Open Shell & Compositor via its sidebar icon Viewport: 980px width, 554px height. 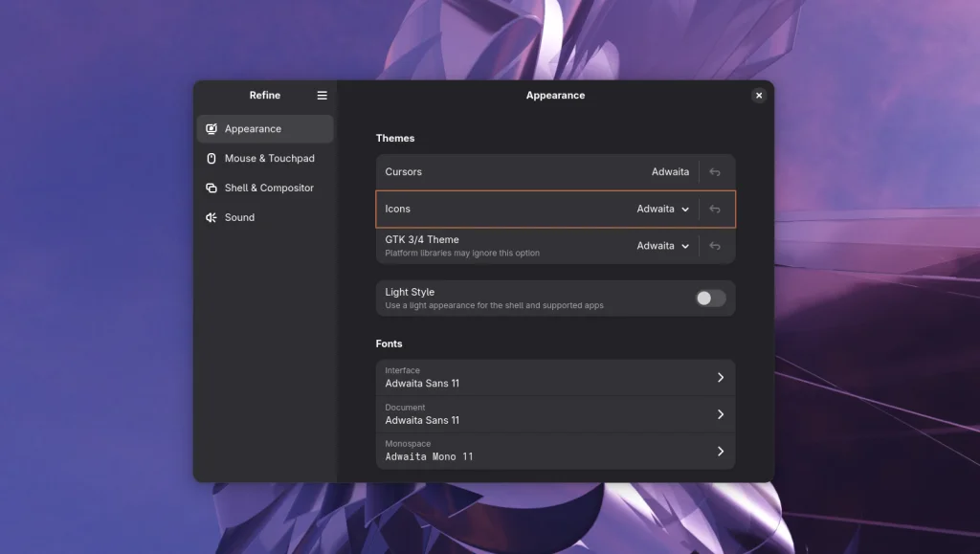(212, 188)
